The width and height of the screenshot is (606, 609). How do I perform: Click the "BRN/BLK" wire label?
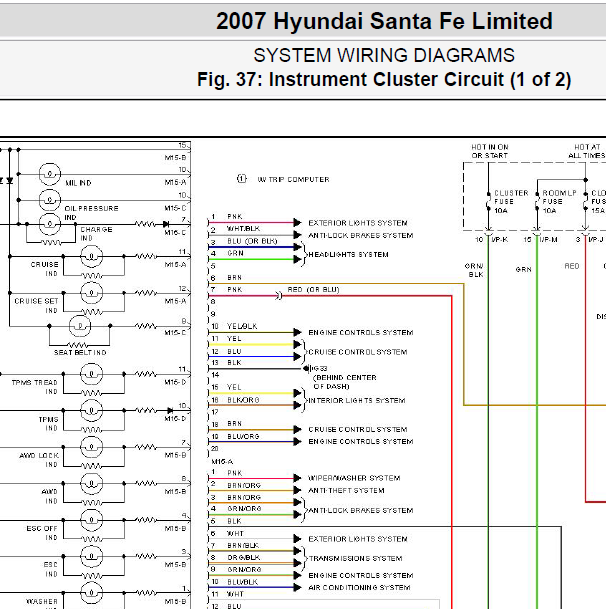[x=243, y=545]
